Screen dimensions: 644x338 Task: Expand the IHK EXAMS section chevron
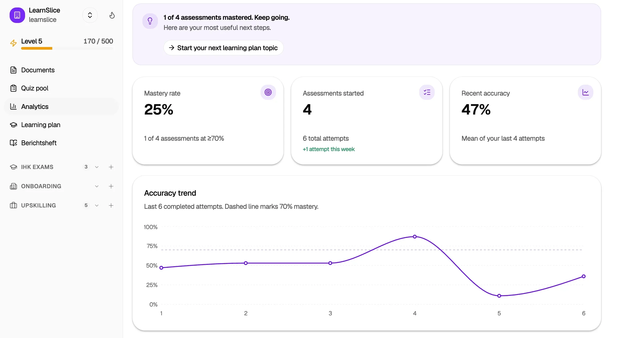(97, 167)
